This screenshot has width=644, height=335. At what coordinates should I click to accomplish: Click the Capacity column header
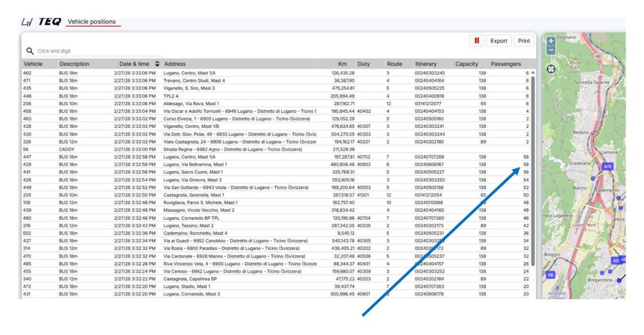click(x=467, y=64)
